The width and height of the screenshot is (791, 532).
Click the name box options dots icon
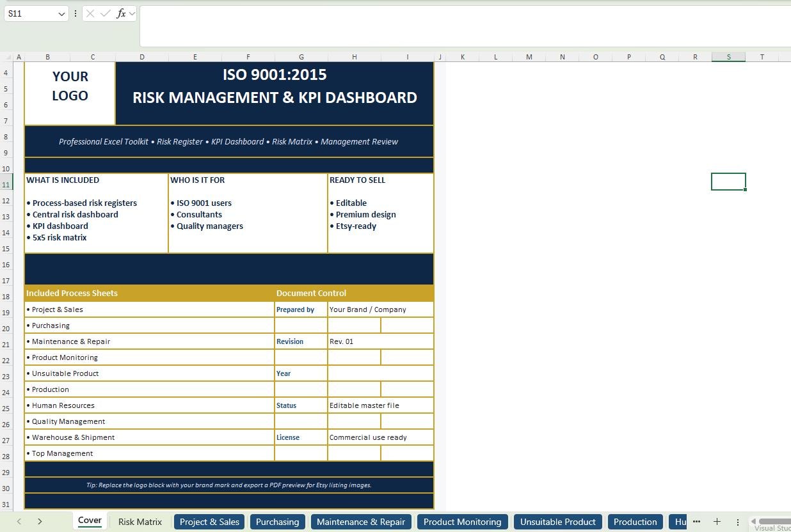76,13
